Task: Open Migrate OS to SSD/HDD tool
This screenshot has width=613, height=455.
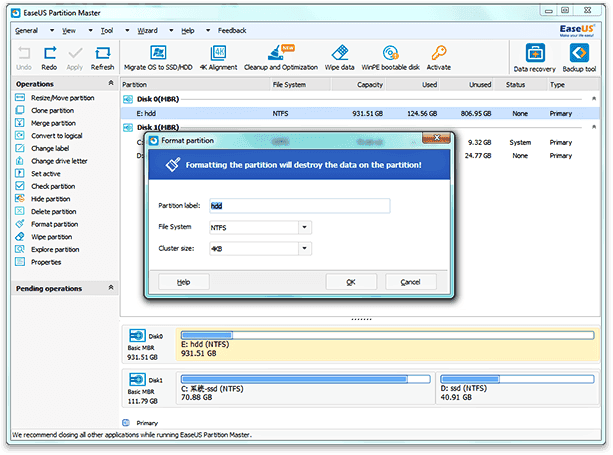Action: point(158,58)
